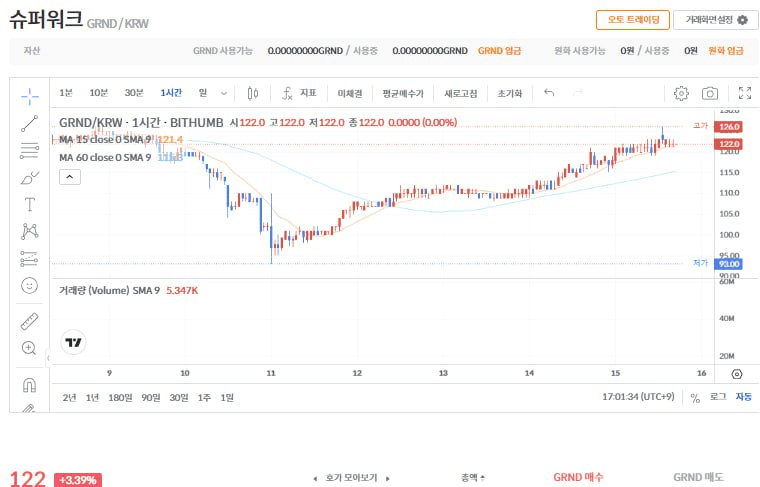Set date range to 1년
This screenshot has height=487, width=760.
tap(92, 397)
